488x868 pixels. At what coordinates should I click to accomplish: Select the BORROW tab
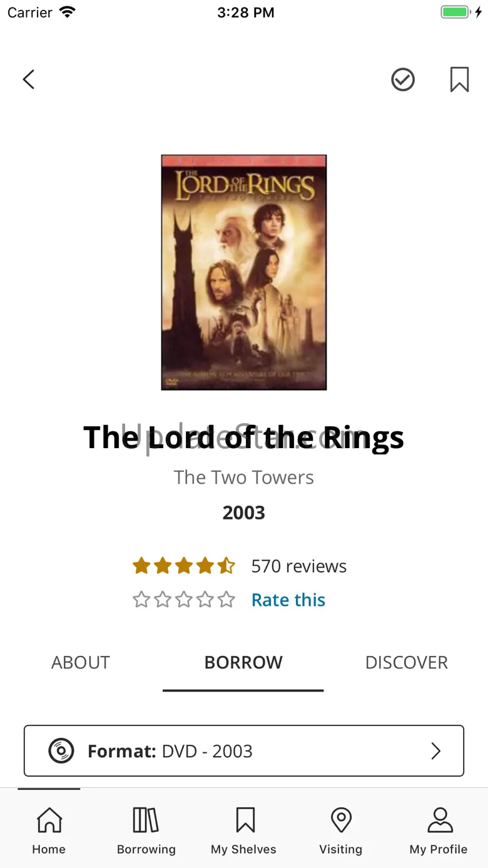(243, 662)
